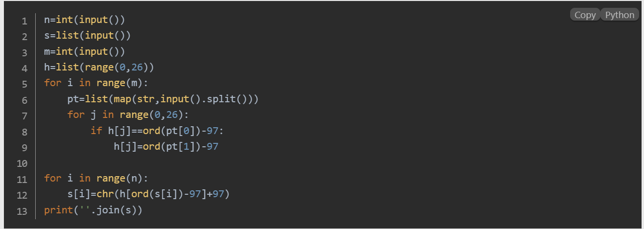This screenshot has height=229, width=644.
Task: Click line number 7 in gutter
Action: click(24, 115)
